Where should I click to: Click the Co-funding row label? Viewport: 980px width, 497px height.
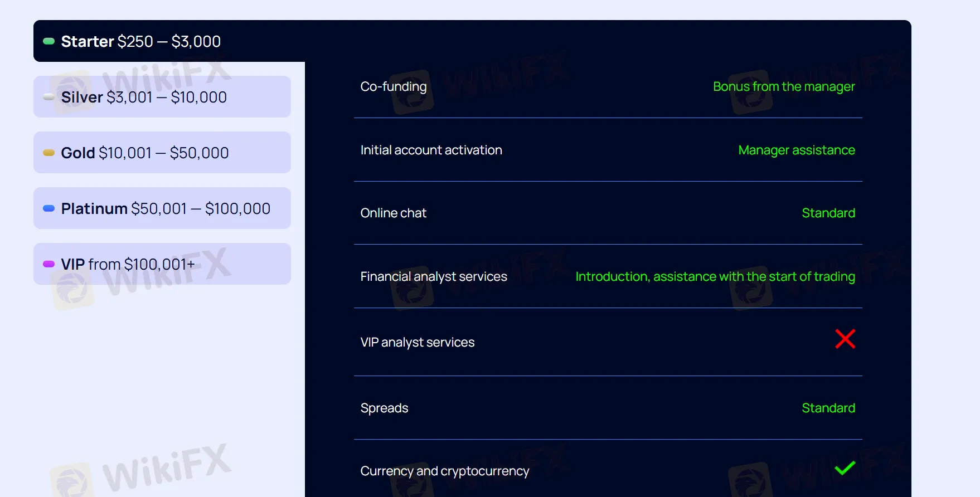point(394,87)
